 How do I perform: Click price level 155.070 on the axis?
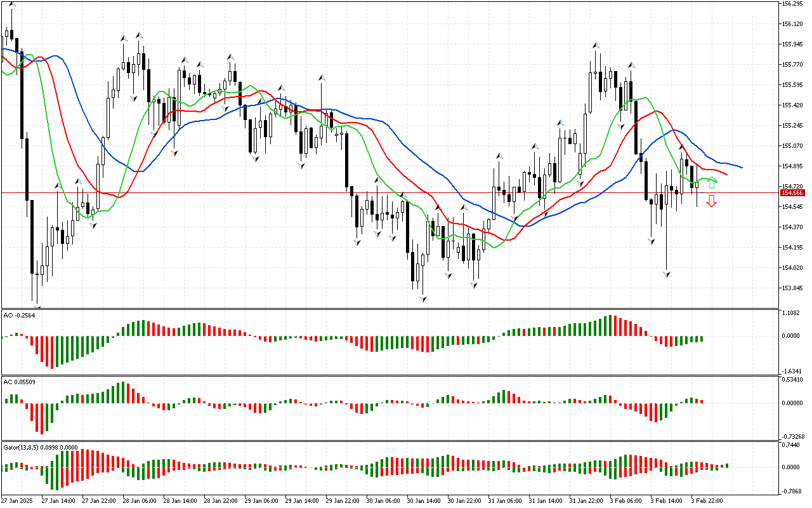793,146
